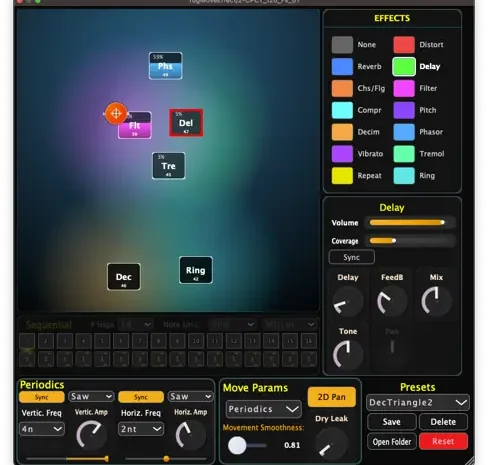Pick the magenta Filter effect swatch

(404, 88)
